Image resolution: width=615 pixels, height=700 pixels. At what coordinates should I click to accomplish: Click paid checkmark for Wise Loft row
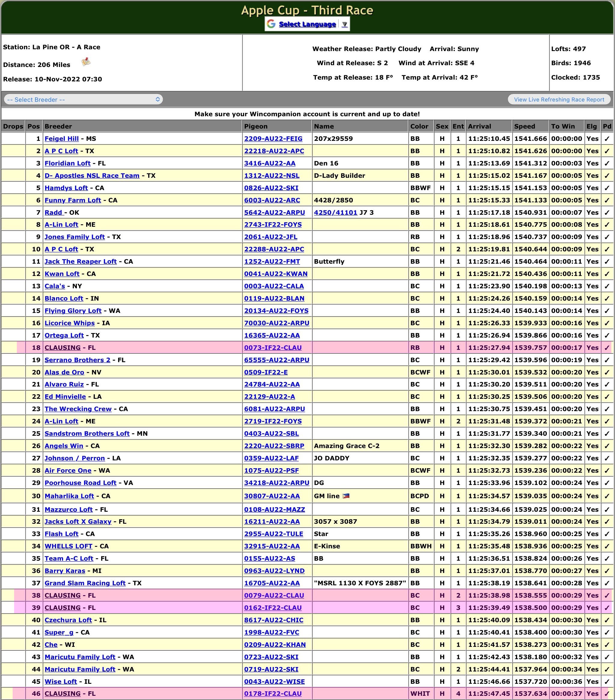point(607,681)
